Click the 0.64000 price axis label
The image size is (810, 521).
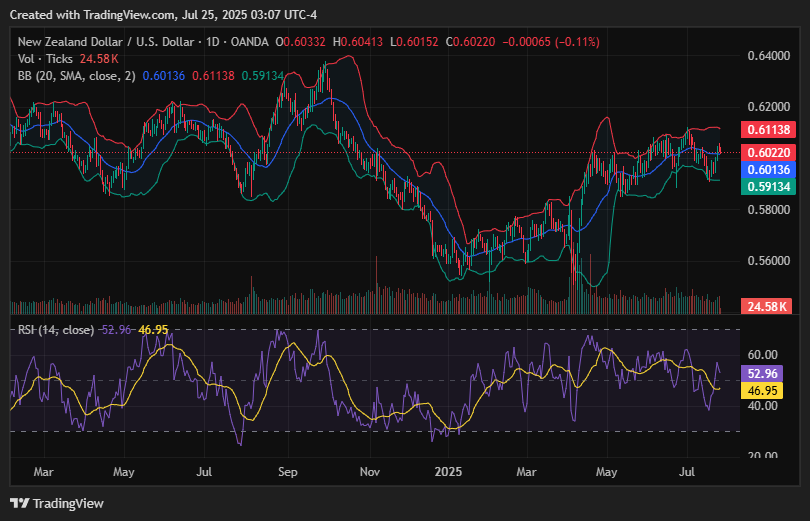pyautogui.click(x=769, y=56)
